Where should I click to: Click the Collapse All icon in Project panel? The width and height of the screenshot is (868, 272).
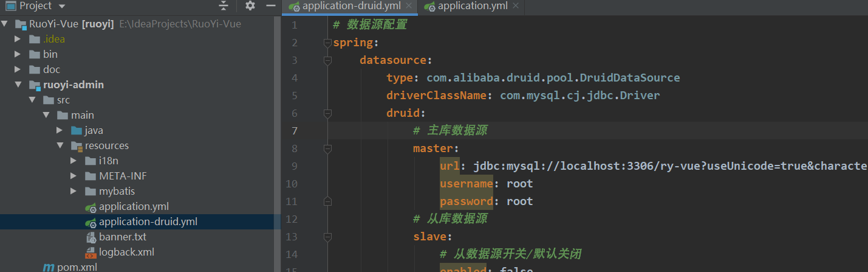(x=224, y=6)
